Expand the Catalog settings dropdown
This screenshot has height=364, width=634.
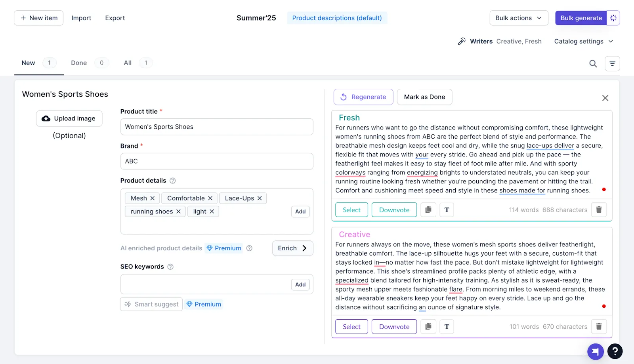coord(583,41)
